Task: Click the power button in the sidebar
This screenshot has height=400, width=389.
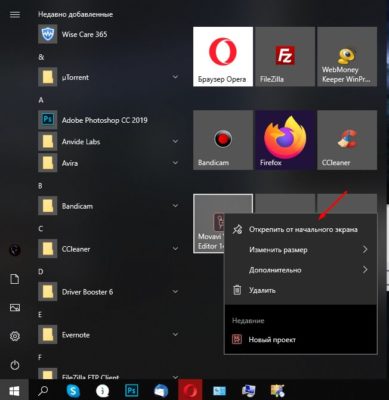Action: pos(15,365)
